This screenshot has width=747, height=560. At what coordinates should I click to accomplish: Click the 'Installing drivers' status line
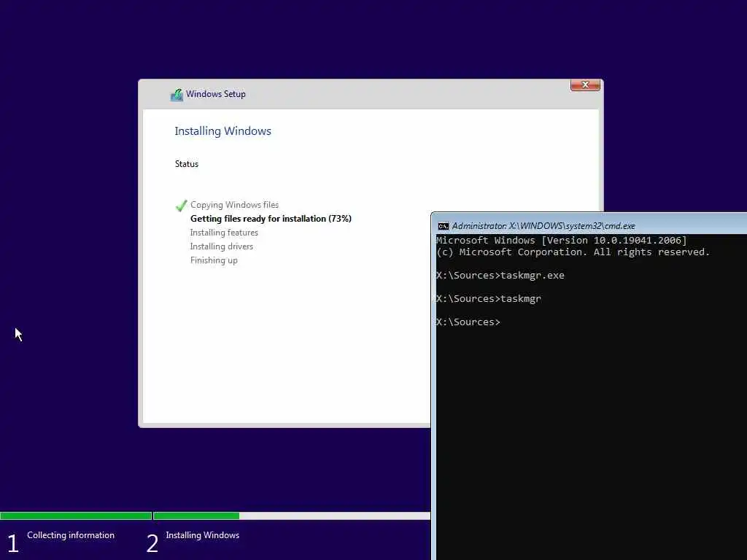[x=222, y=246]
